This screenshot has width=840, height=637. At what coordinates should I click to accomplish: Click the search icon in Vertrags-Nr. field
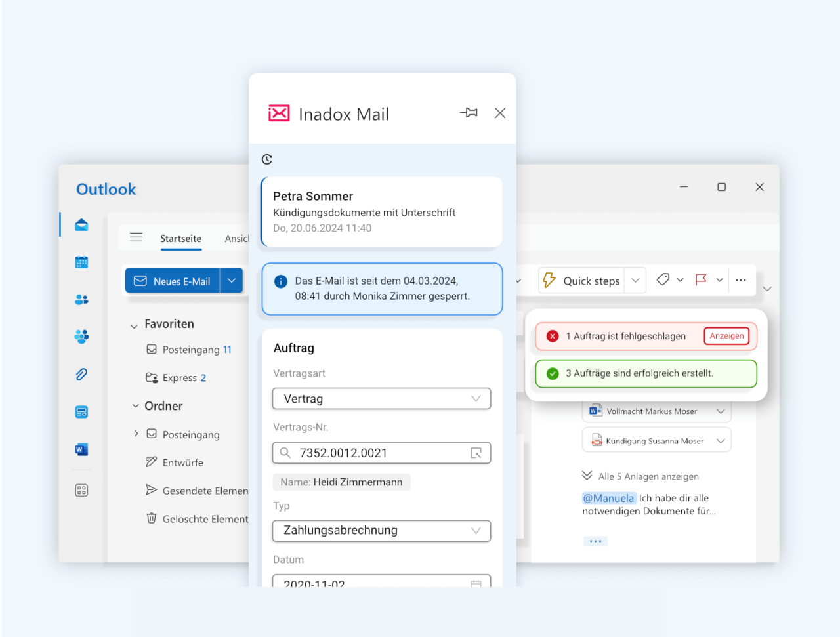point(285,453)
